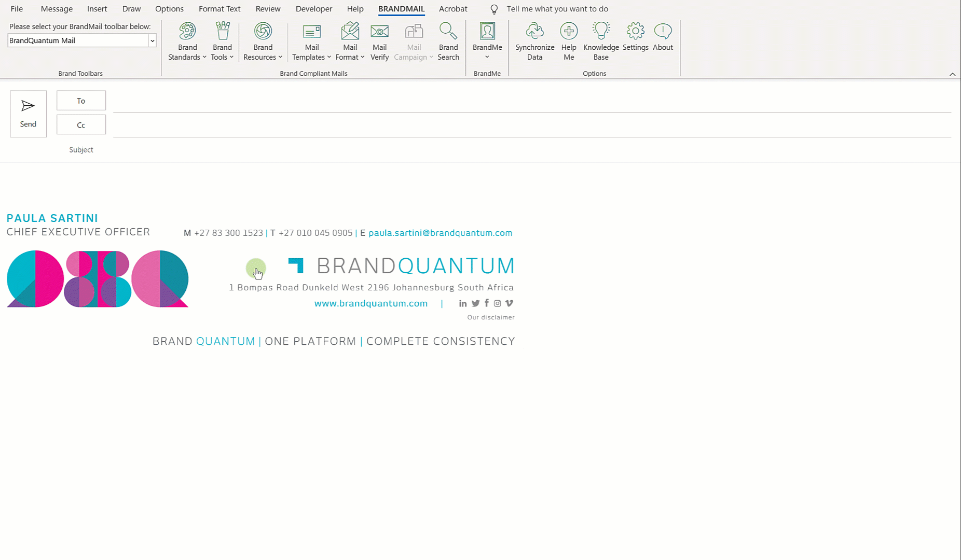Screen dimensions: 961x560
Task: Open the BrandMe menu
Action: pos(487,41)
